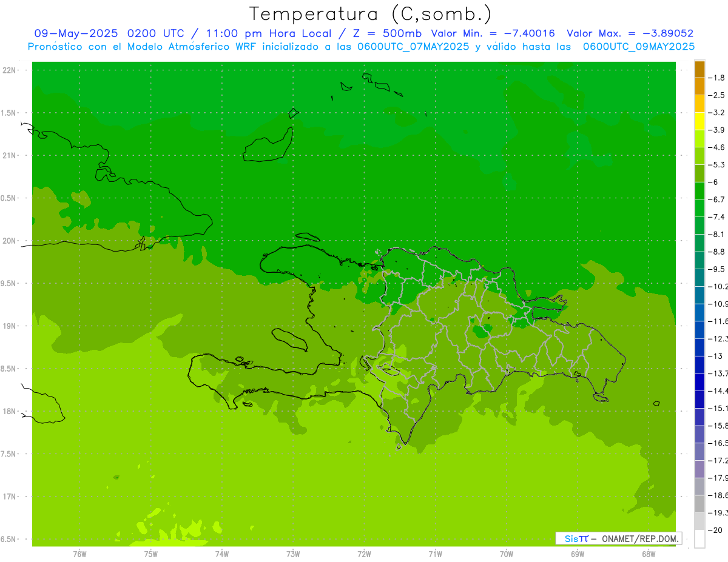Screen dimensions: 728x562
Task: Select the teal color bar segment between -9.5 and -10.2
Action: tap(699, 278)
